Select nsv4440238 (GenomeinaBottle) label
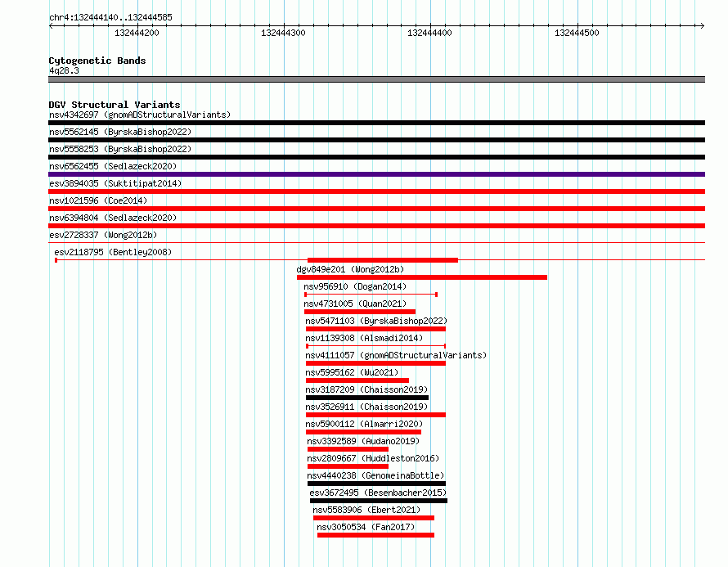This screenshot has height=567, width=728. 375,475
